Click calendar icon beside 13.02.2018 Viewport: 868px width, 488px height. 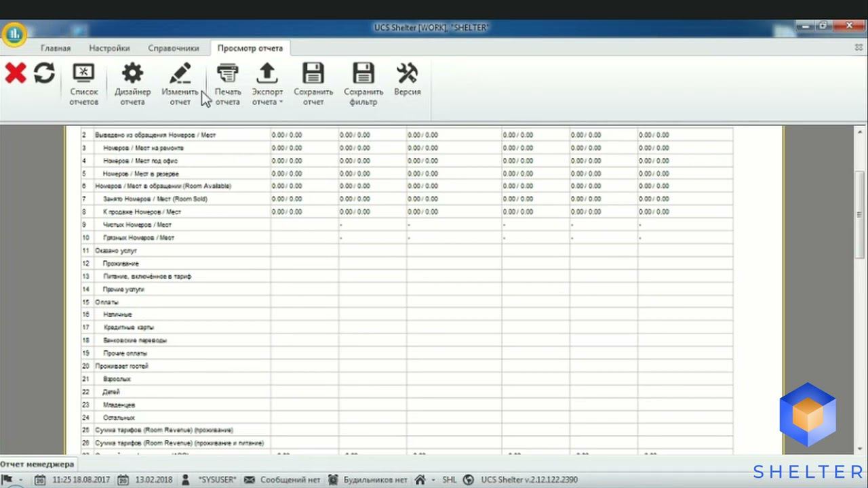pos(124,480)
